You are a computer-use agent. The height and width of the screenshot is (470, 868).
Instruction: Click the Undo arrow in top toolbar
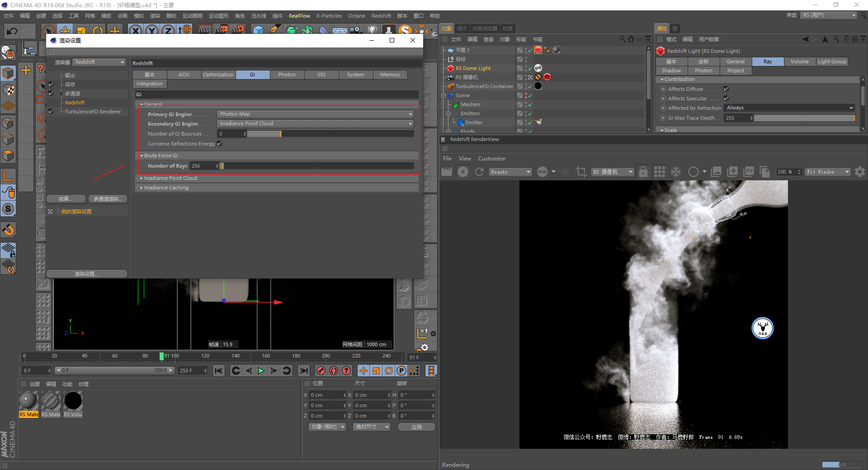pyautogui.click(x=12, y=31)
